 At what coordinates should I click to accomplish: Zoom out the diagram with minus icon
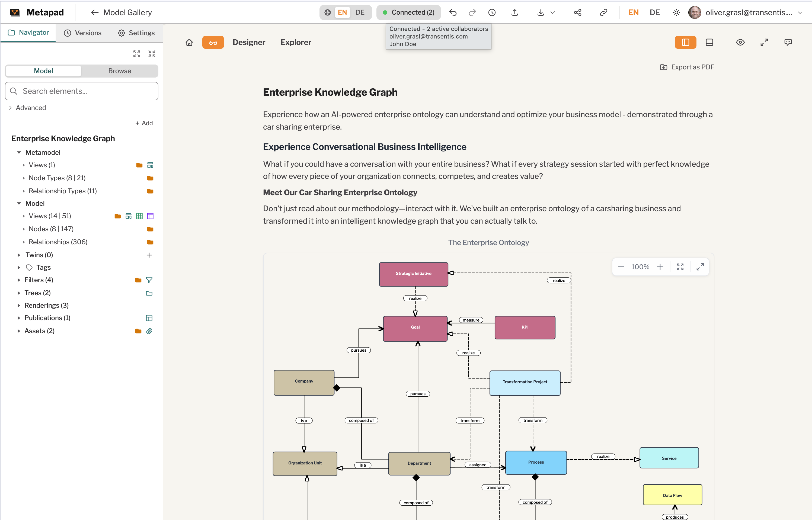(x=621, y=267)
